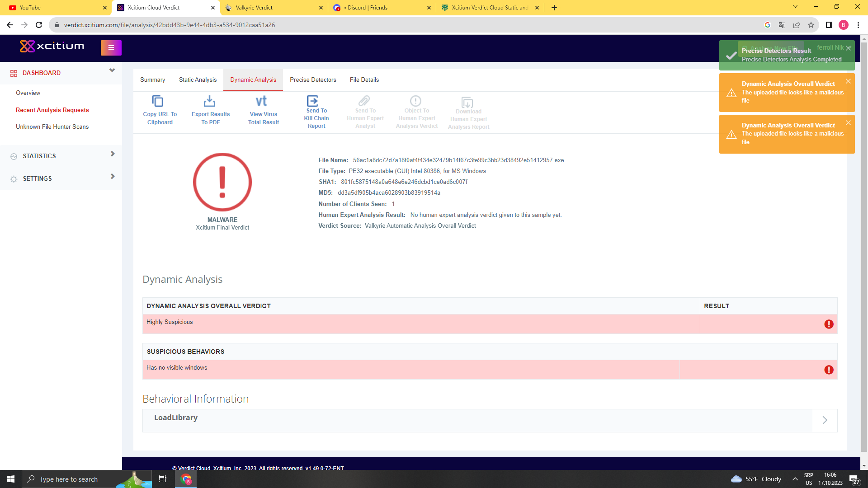Click the Copy URL To Clipboard icon

[x=158, y=101]
